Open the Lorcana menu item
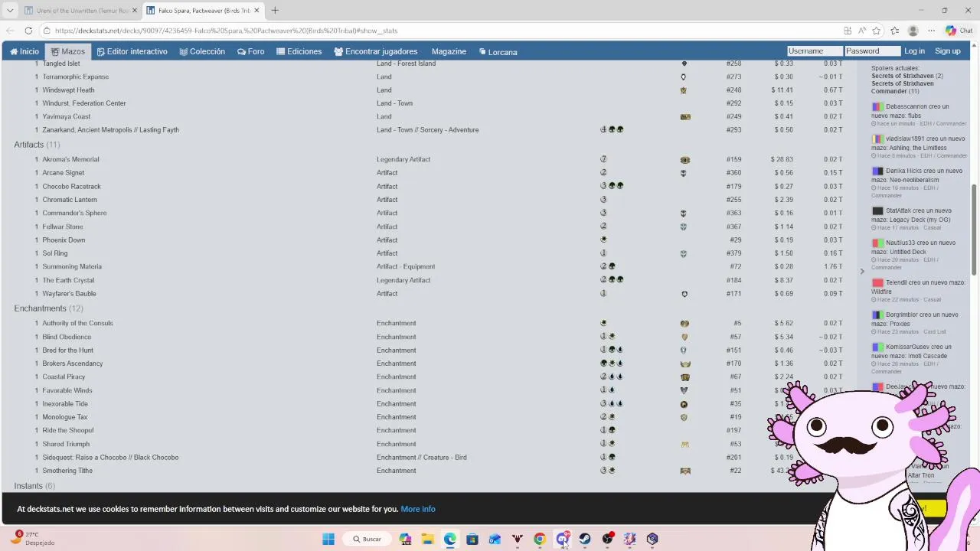This screenshot has width=980, height=551. pyautogui.click(x=498, y=51)
